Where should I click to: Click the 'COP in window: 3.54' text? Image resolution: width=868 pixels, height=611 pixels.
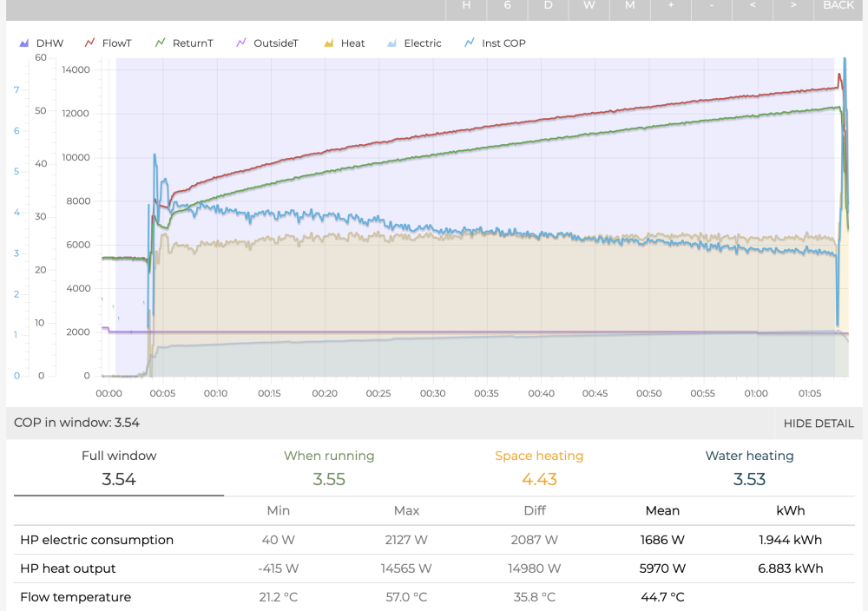tap(76, 423)
